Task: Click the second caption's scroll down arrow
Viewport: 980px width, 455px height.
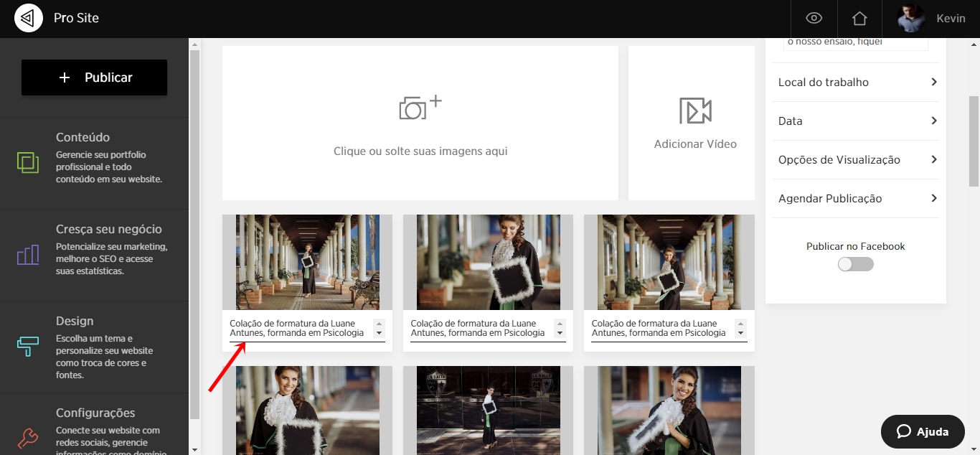Action: 560,334
